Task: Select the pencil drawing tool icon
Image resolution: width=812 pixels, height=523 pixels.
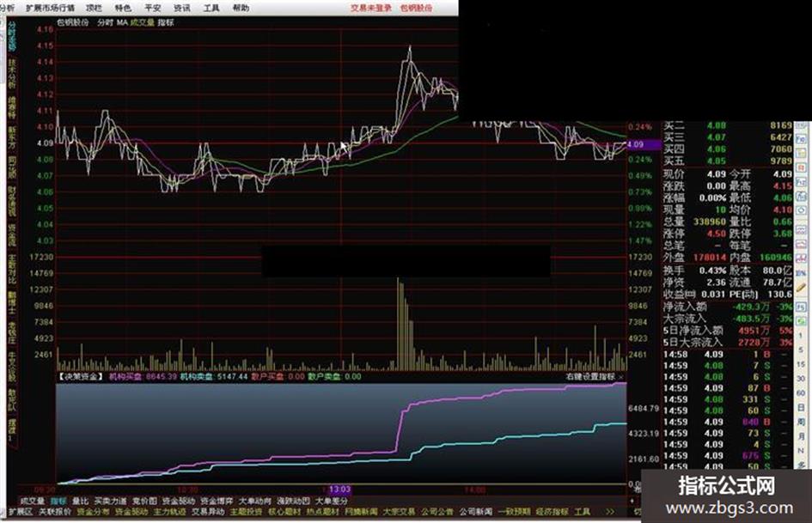Action: pyautogui.click(x=801, y=288)
